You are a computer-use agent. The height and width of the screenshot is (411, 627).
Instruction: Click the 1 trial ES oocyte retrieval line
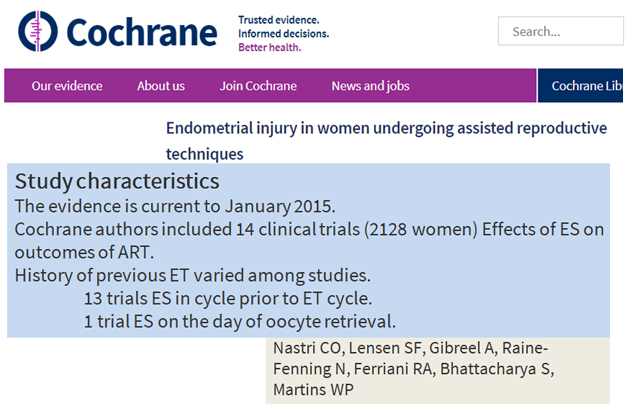coord(240,321)
